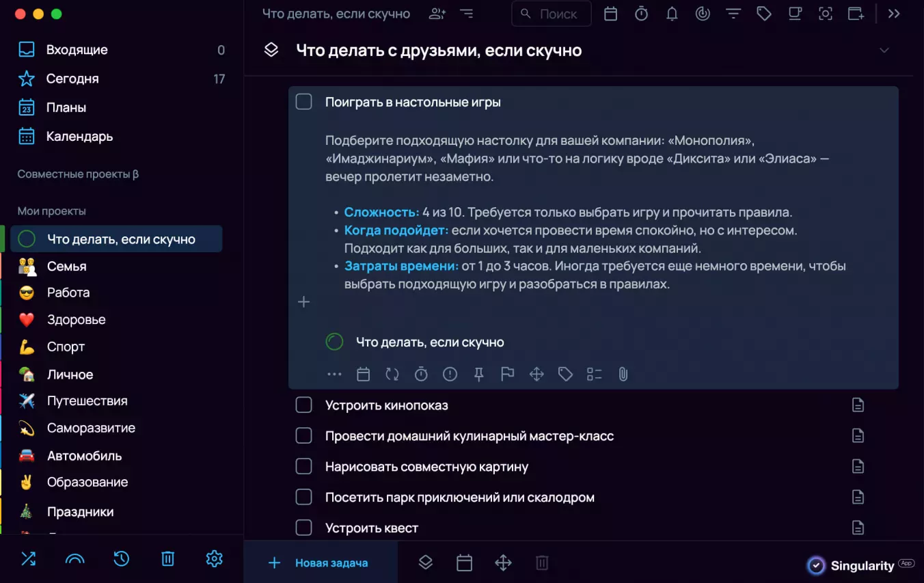Open the calendar icon in top toolbar
This screenshot has height=583, width=924.
click(610, 14)
